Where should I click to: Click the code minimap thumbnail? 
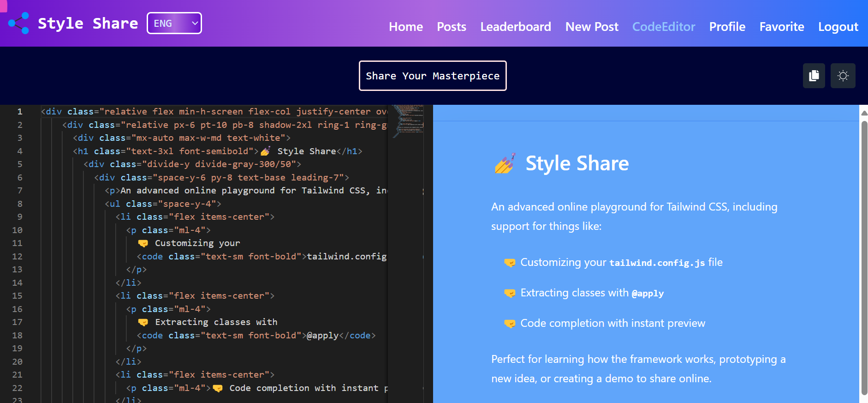[x=408, y=121]
